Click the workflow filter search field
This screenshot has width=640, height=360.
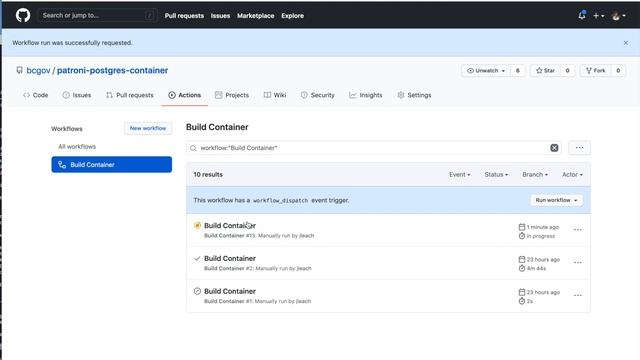[x=373, y=148]
